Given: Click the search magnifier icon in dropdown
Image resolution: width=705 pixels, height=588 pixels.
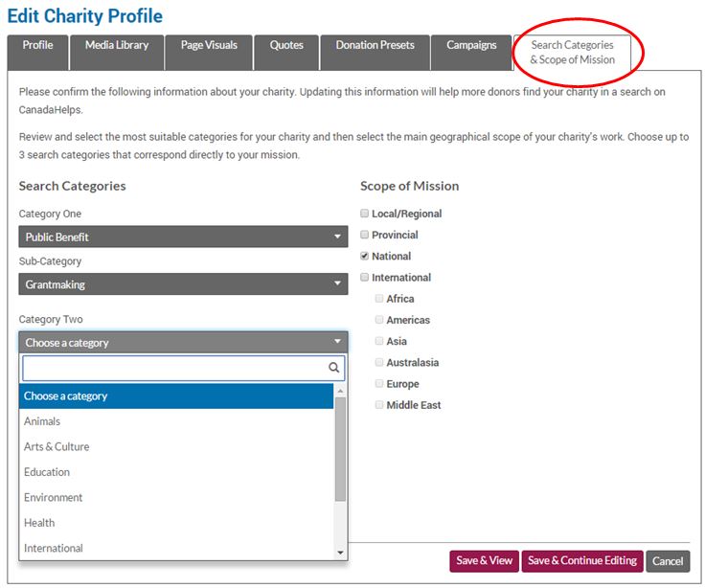Looking at the screenshot, I should tap(334, 367).
